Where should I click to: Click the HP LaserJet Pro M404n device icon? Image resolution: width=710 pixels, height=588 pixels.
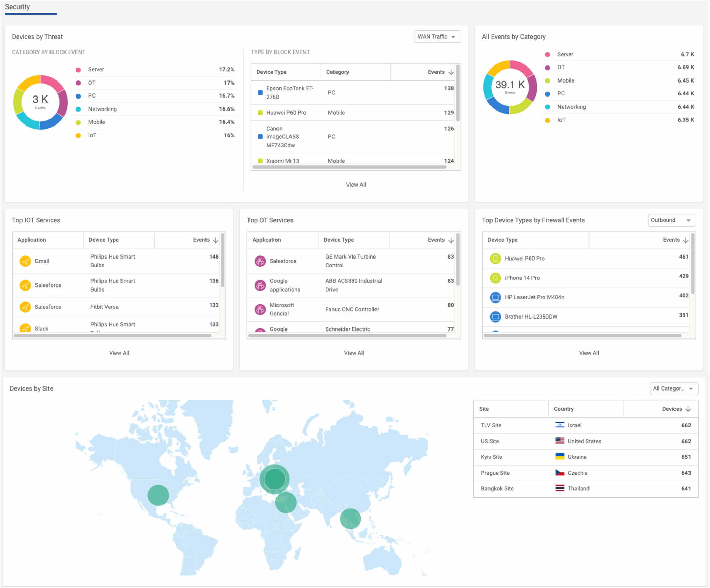pos(495,297)
